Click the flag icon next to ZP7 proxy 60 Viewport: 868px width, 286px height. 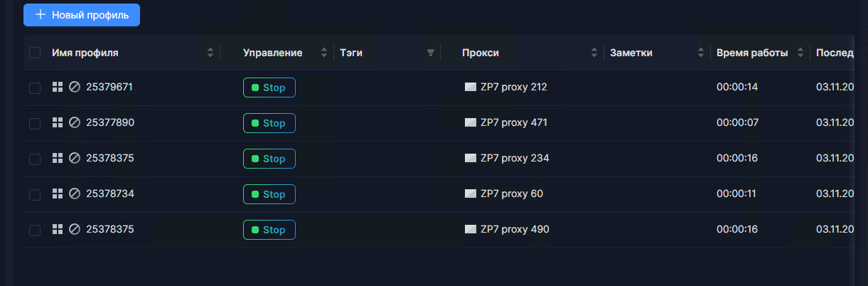[470, 194]
